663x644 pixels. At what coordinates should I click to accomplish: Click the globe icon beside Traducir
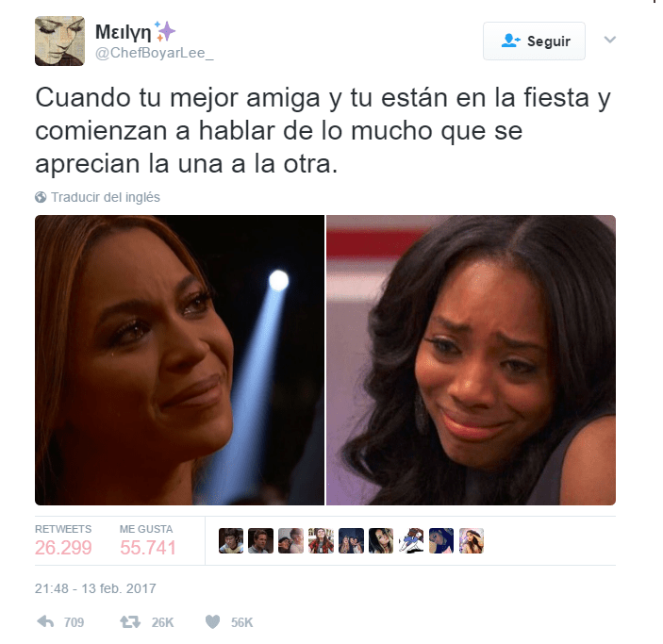point(41,197)
